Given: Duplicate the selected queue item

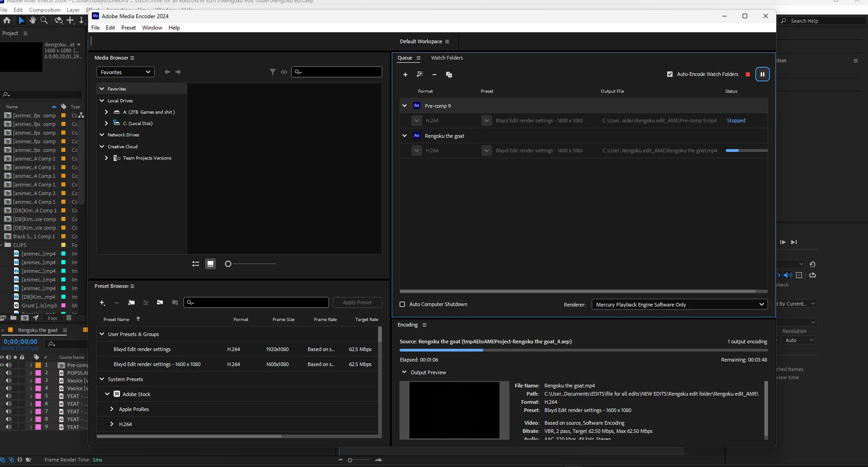Looking at the screenshot, I should point(449,75).
